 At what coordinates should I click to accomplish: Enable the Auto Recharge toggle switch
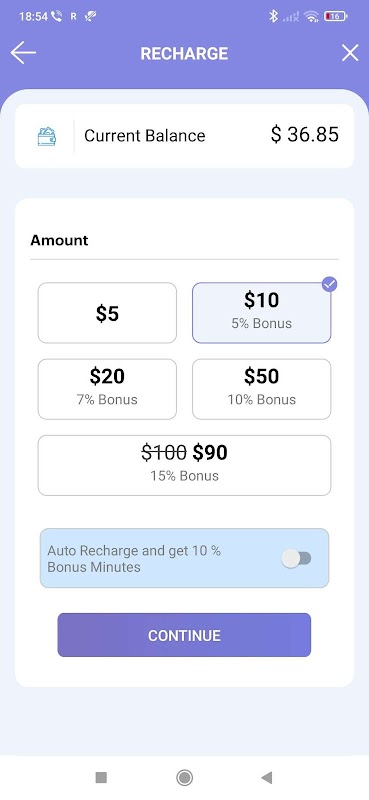[297, 559]
